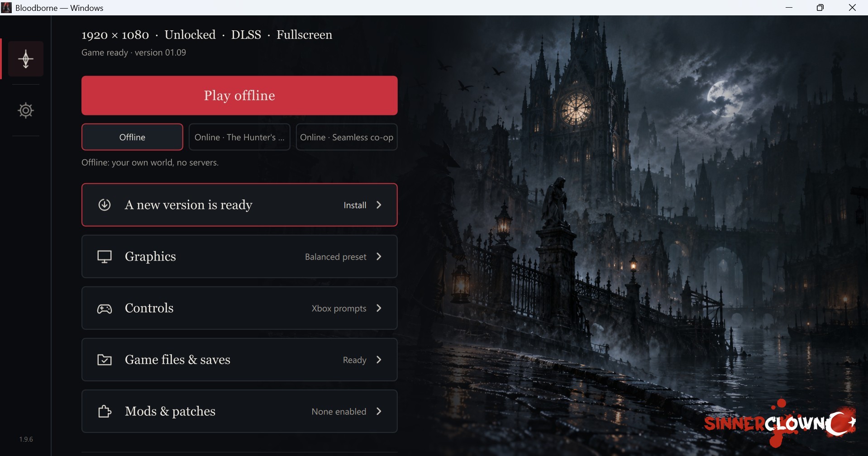Image resolution: width=868 pixels, height=456 pixels.
Task: Close the Bloodborne launcher window
Action: [x=853, y=8]
